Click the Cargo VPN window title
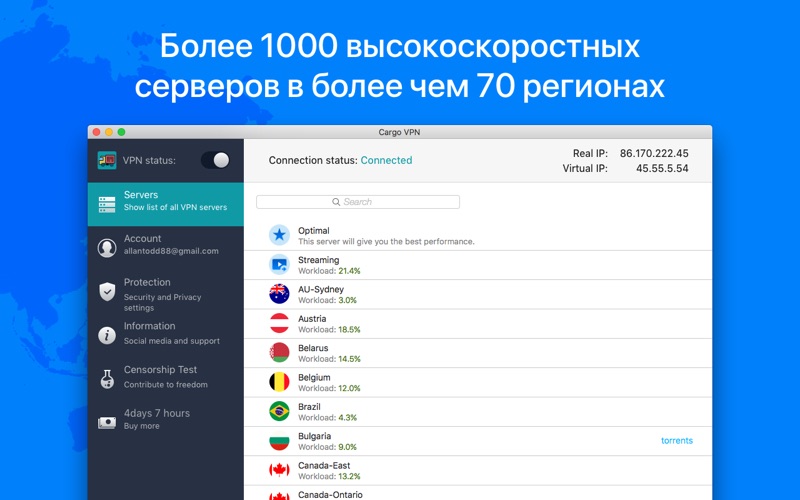Image resolution: width=800 pixels, height=500 pixels. [x=399, y=132]
